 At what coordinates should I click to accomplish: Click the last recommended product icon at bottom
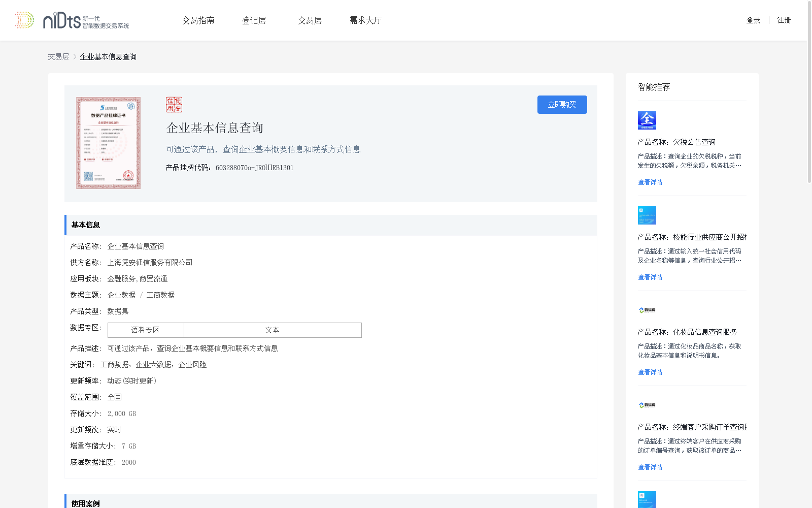[x=647, y=500]
